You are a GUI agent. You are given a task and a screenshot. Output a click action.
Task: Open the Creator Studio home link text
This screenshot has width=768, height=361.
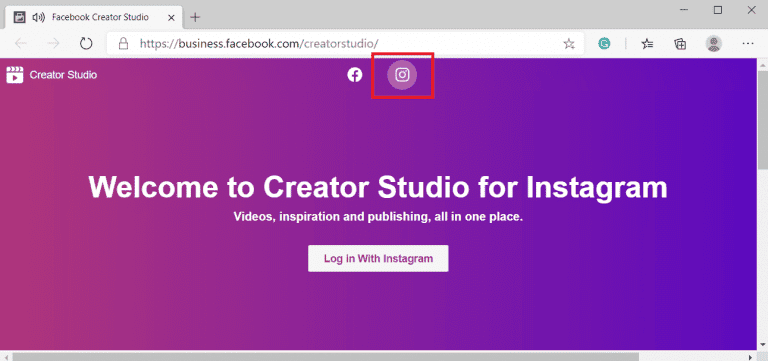(63, 75)
